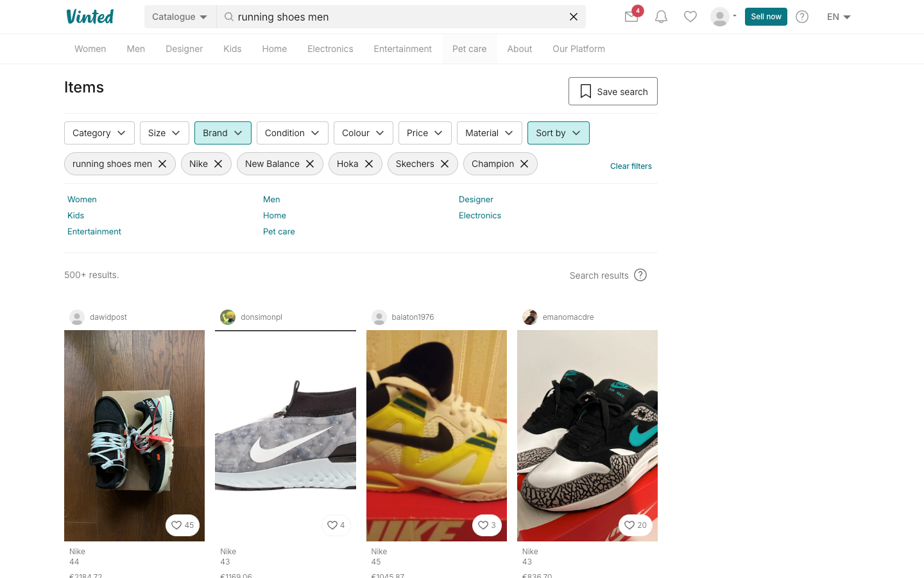The image size is (924, 578).
Task: Remove the Hoka filter chip
Action: tap(369, 164)
